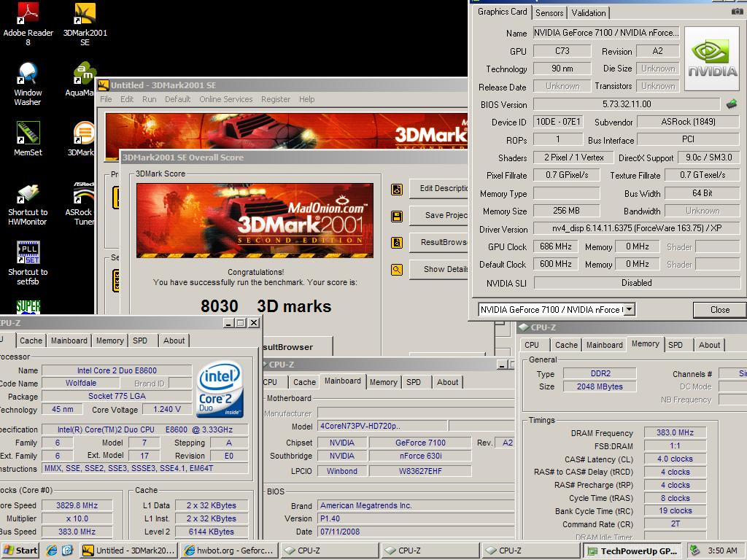Switch to Untitled - 3DMark2001 taskbar button
747x560 pixels.
[x=128, y=551]
